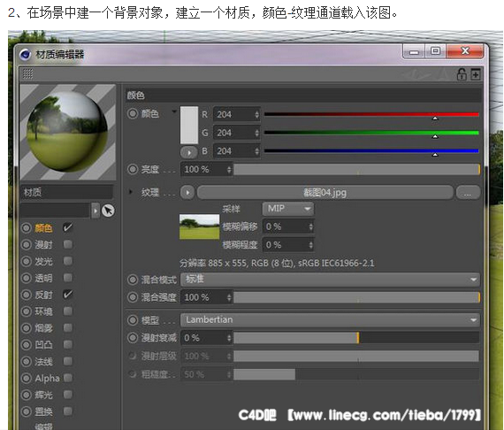Click the small arrow beside layer field
The height and width of the screenshot is (430, 504).
(95, 211)
